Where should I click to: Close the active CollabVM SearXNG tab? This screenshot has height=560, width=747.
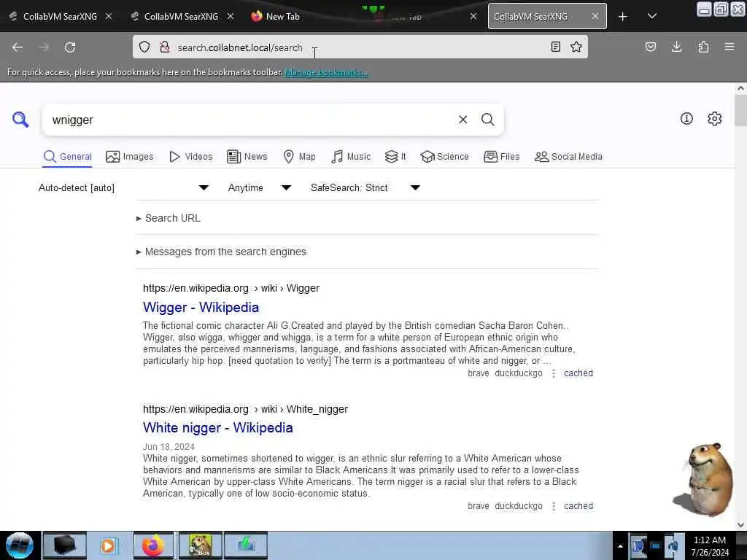click(595, 16)
